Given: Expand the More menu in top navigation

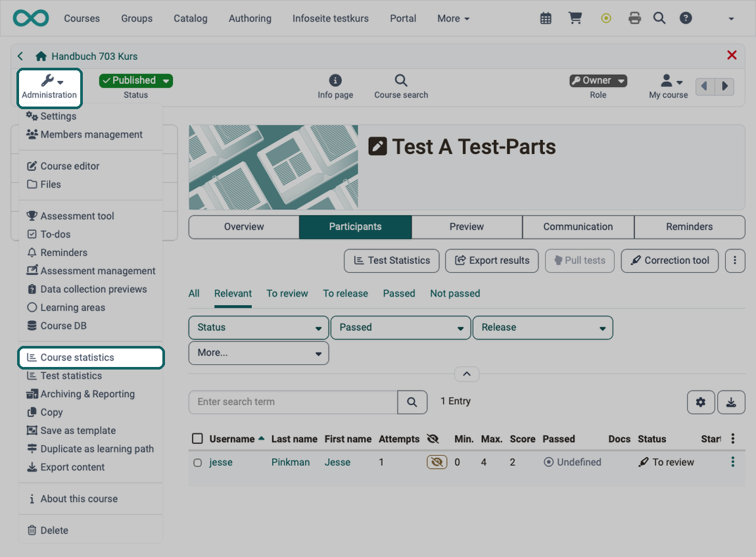Looking at the screenshot, I should [453, 18].
